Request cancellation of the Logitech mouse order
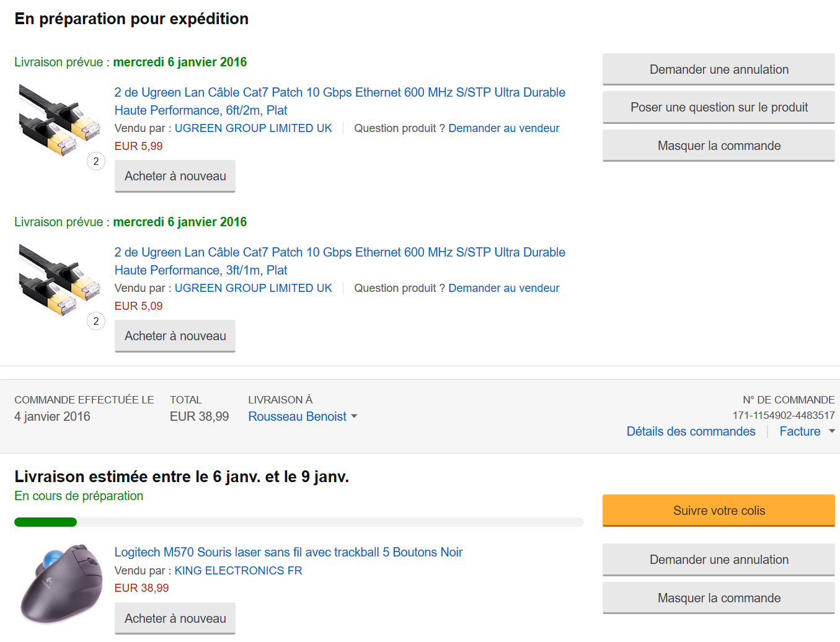The height and width of the screenshot is (642, 840). pyautogui.click(x=718, y=560)
